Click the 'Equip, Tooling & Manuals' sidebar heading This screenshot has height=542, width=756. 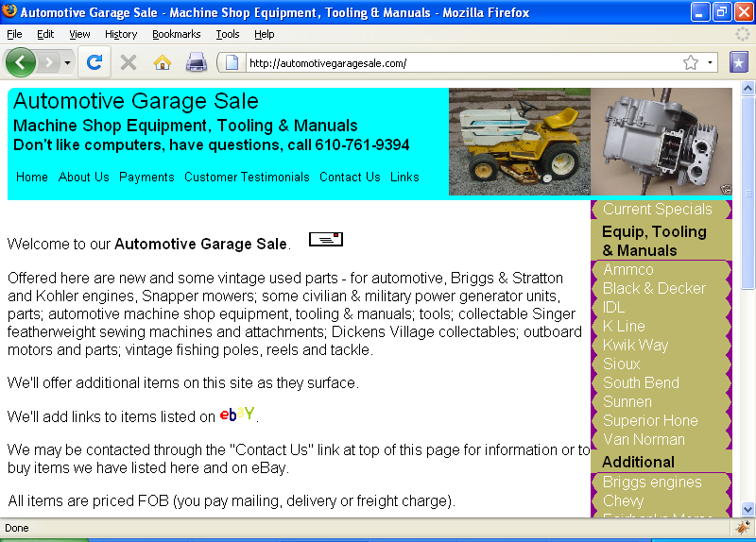[654, 241]
